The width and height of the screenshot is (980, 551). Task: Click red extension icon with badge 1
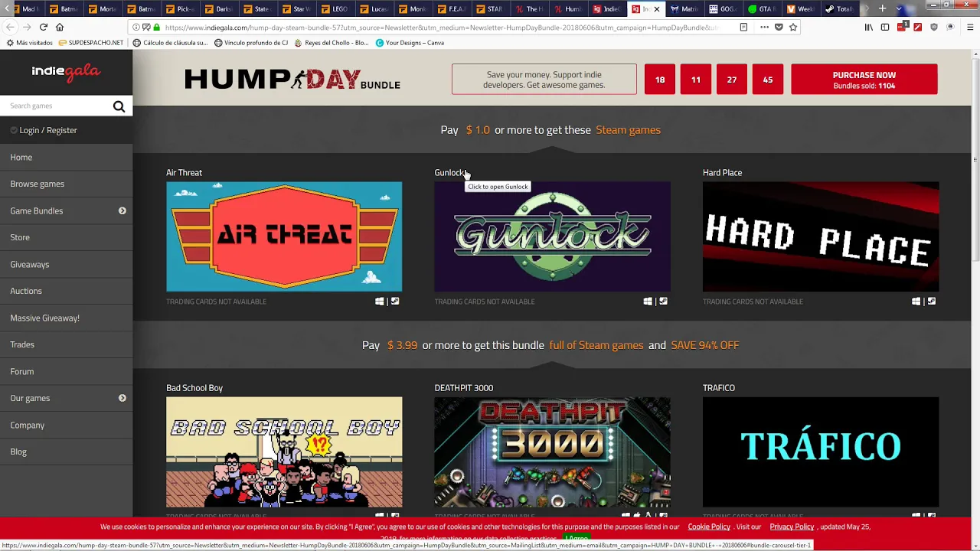(902, 27)
